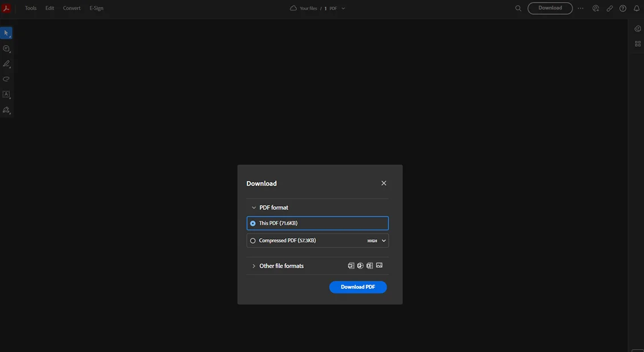Click the cloud icon beside Your files
The height and width of the screenshot is (352, 644).
pos(294,8)
